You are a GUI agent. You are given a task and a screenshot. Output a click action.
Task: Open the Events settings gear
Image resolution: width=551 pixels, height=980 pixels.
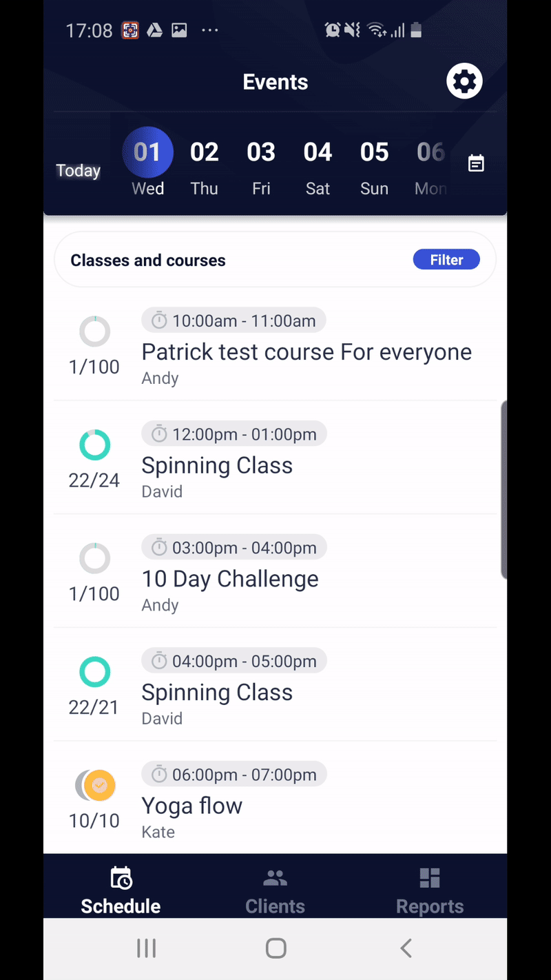click(464, 81)
